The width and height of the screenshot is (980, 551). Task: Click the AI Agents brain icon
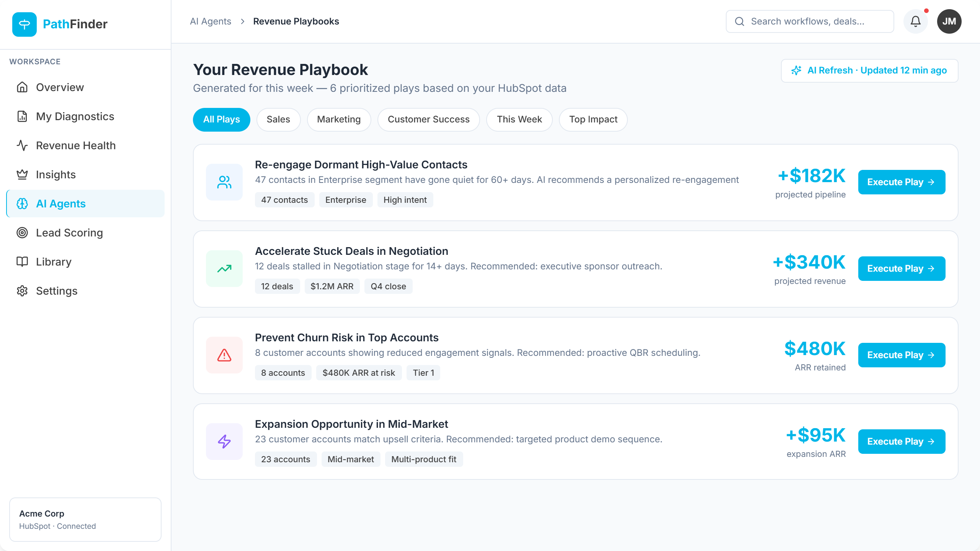[x=22, y=204]
